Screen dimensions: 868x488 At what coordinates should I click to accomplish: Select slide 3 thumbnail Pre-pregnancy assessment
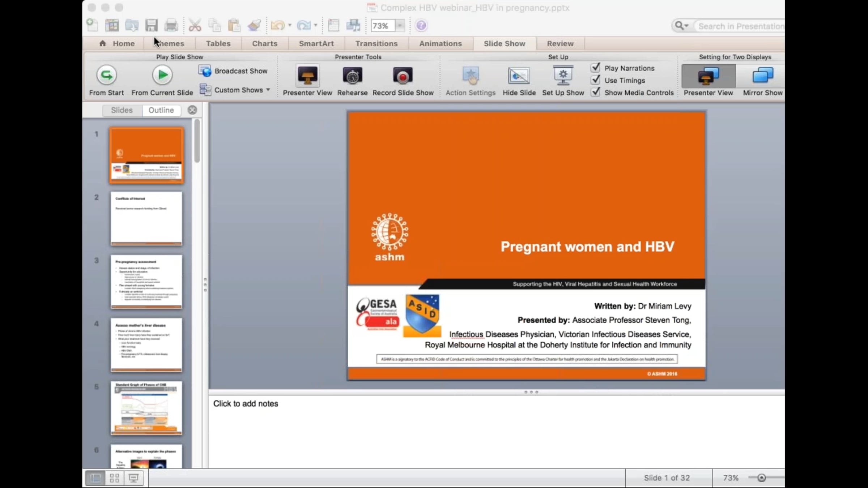(x=146, y=281)
